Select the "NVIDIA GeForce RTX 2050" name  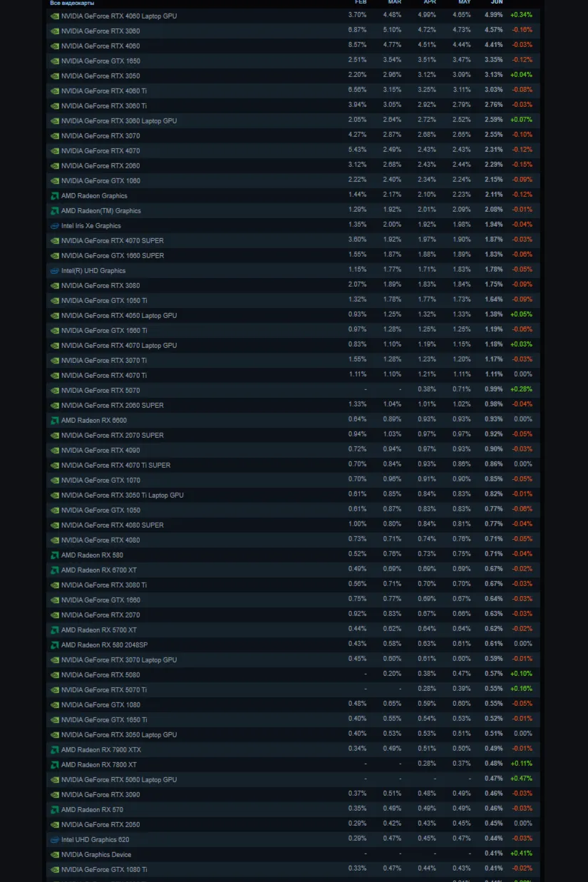click(x=100, y=824)
